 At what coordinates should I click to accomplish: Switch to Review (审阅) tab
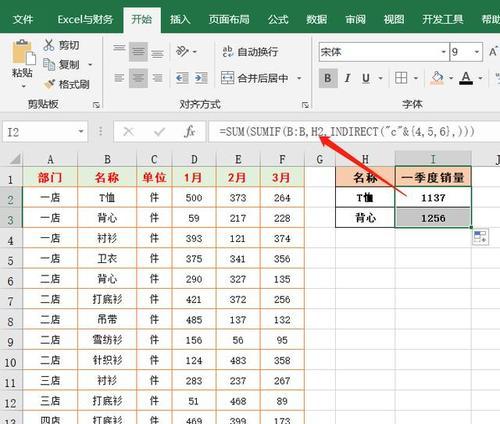tap(355, 19)
